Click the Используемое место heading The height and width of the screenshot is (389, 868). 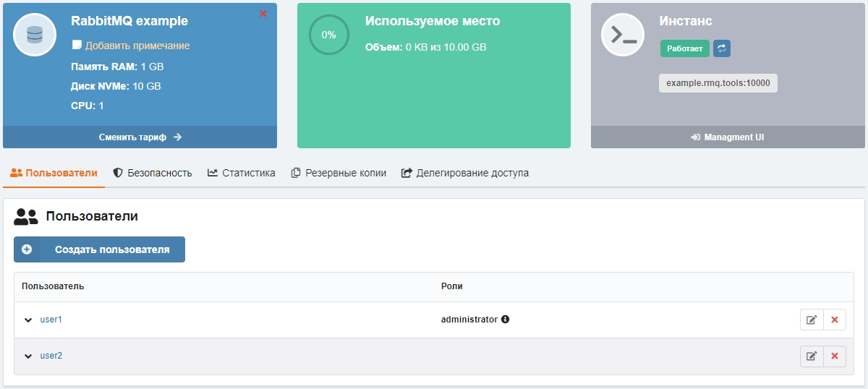433,21
